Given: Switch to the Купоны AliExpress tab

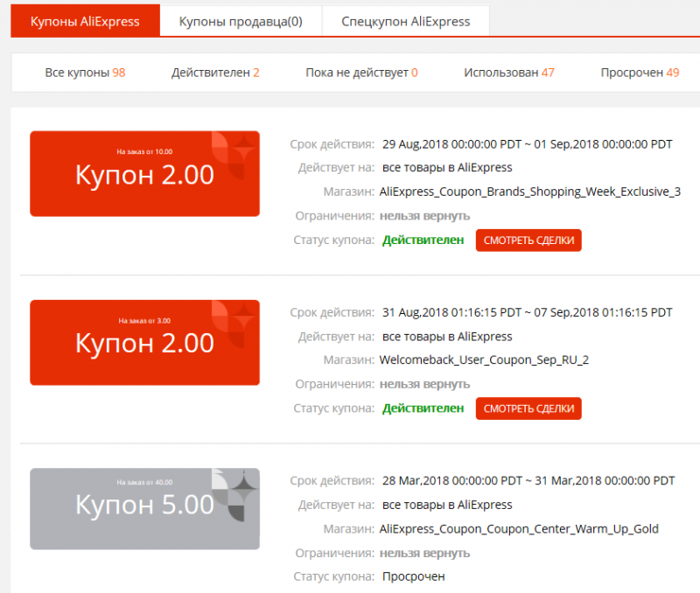Looking at the screenshot, I should 85,22.
